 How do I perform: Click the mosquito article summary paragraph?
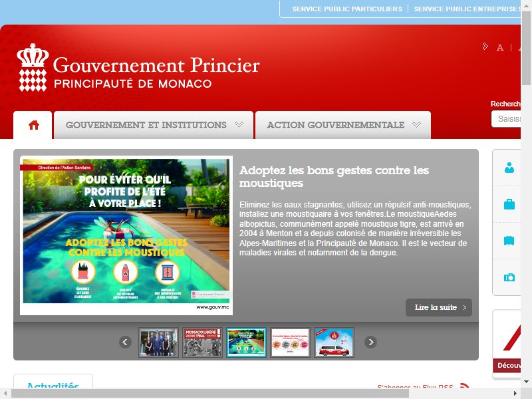point(355,228)
